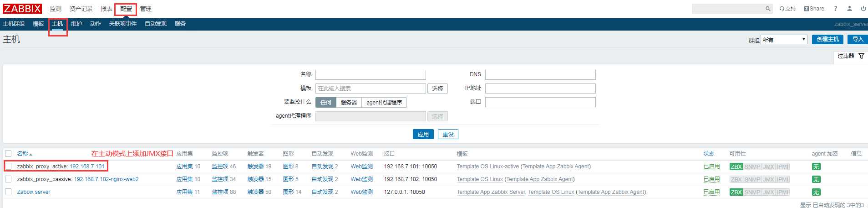Click the 重设 filter button
The width and height of the screenshot is (868, 208).
[448, 134]
